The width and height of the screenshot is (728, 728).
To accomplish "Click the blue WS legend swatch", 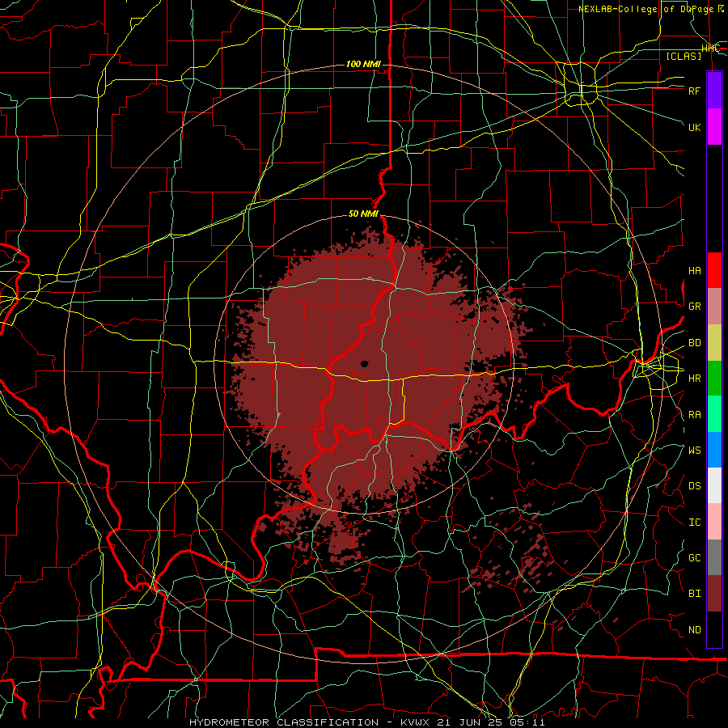I will [714, 450].
